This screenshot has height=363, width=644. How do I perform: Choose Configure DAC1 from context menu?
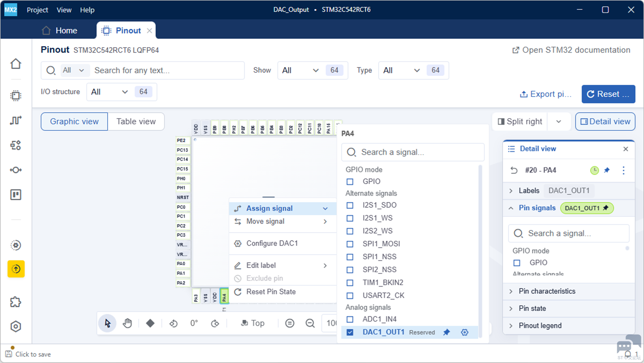282,243
